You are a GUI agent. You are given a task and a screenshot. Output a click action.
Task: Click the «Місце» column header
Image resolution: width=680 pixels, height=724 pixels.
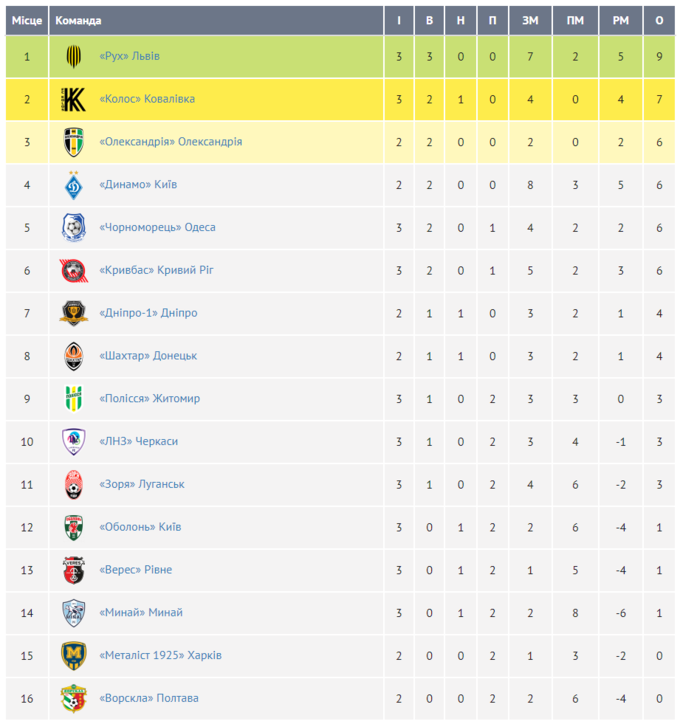pyautogui.click(x=26, y=21)
